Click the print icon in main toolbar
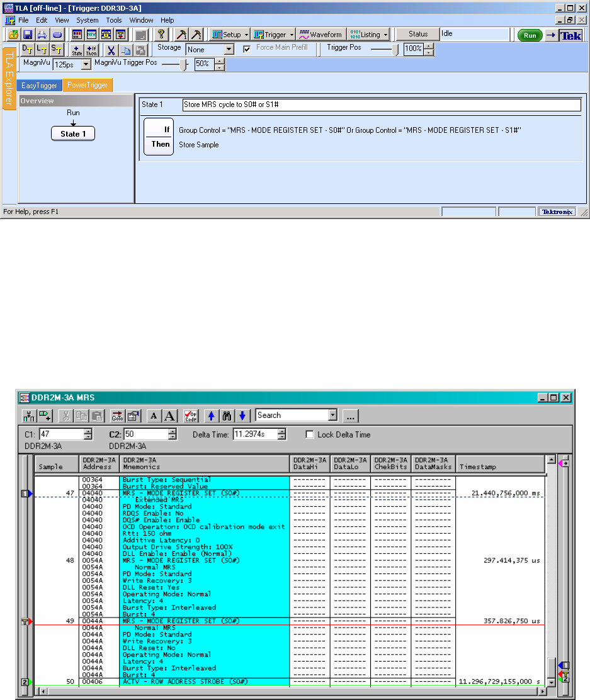 (42, 35)
